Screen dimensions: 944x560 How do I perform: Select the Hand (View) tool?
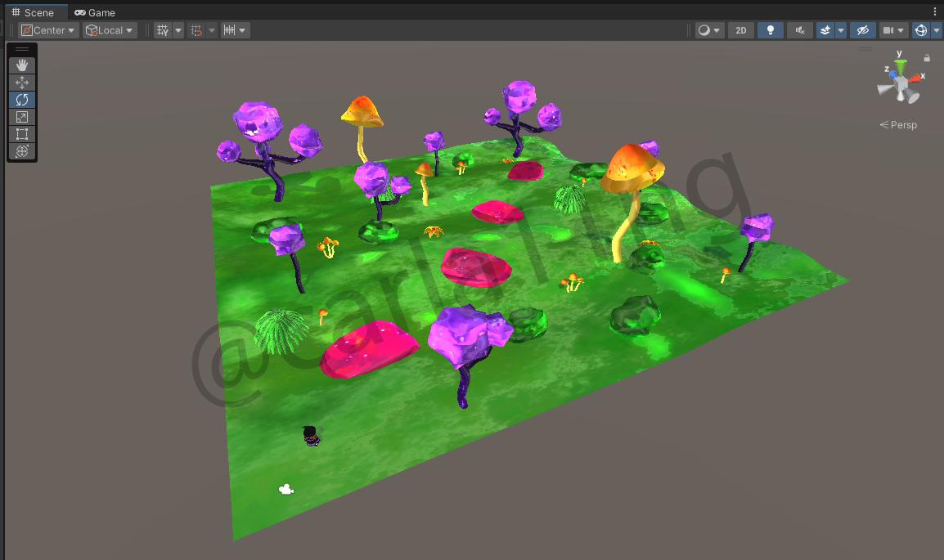pos(22,65)
